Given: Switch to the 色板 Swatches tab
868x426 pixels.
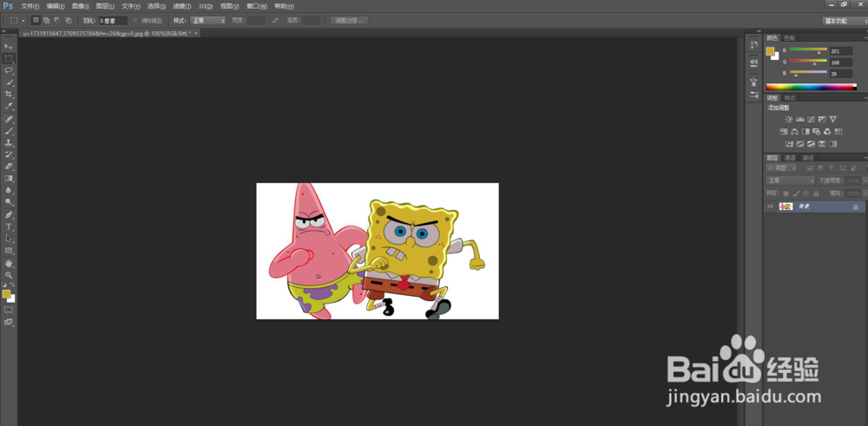Looking at the screenshot, I should click(x=789, y=37).
